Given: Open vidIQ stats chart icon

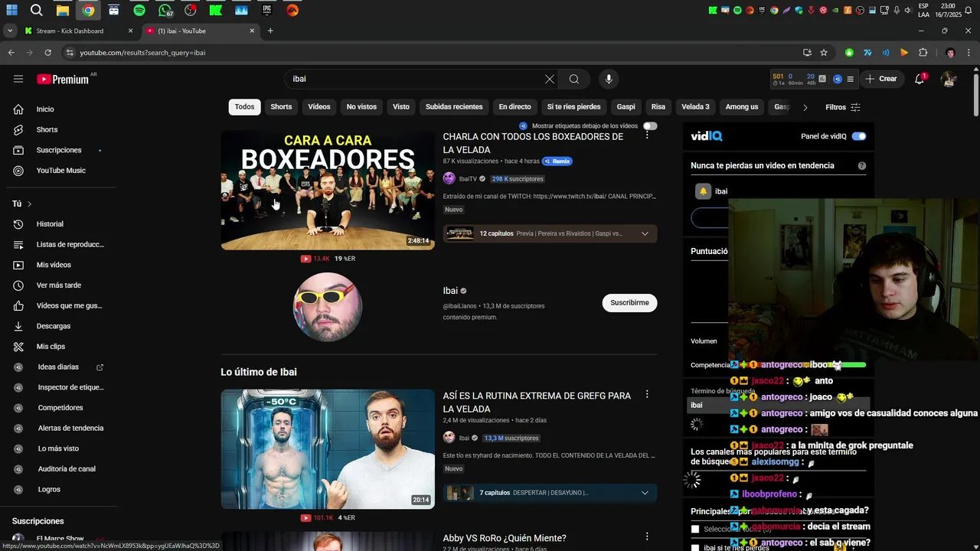Looking at the screenshot, I should tap(822, 79).
